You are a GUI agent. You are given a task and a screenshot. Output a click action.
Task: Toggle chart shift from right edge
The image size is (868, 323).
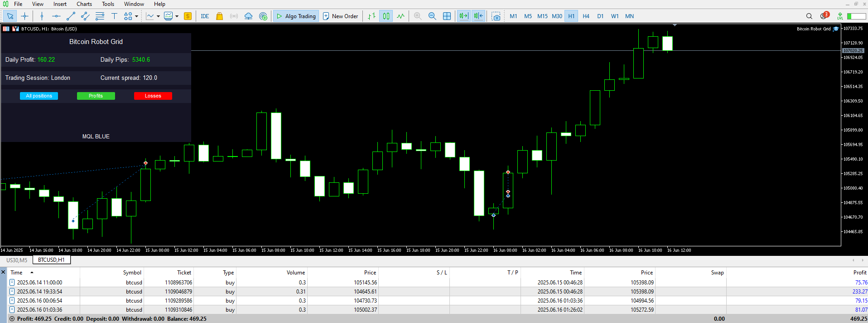(478, 16)
